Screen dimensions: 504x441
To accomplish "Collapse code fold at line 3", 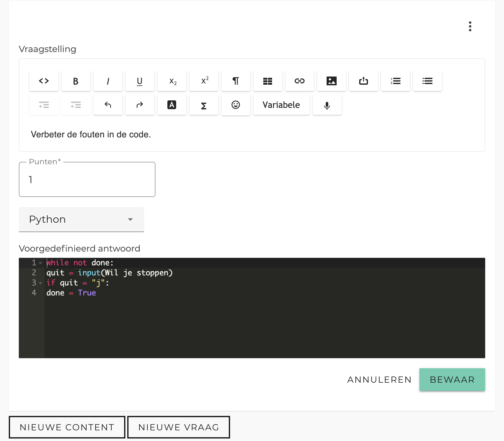I will 40,283.
